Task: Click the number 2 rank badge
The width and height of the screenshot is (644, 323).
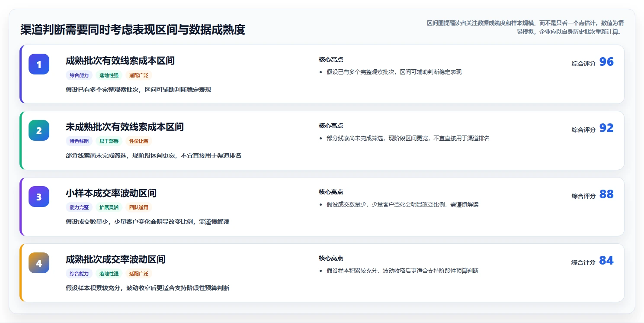Action: coord(39,130)
